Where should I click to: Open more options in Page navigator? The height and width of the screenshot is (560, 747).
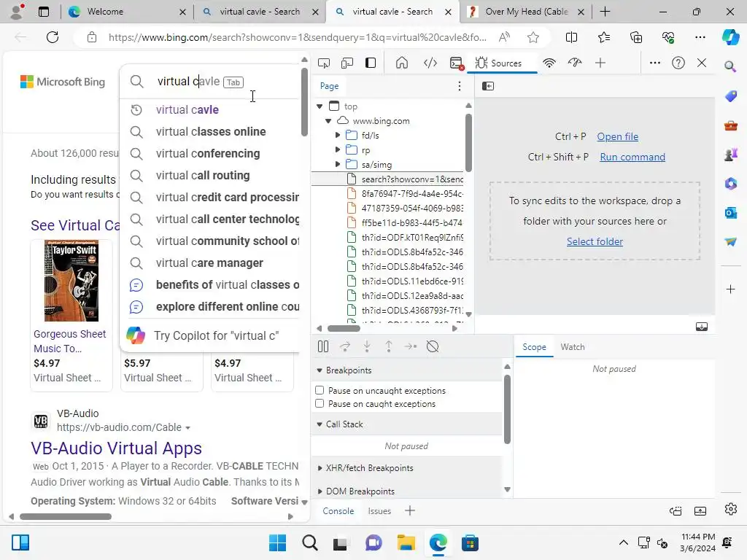[460, 86]
